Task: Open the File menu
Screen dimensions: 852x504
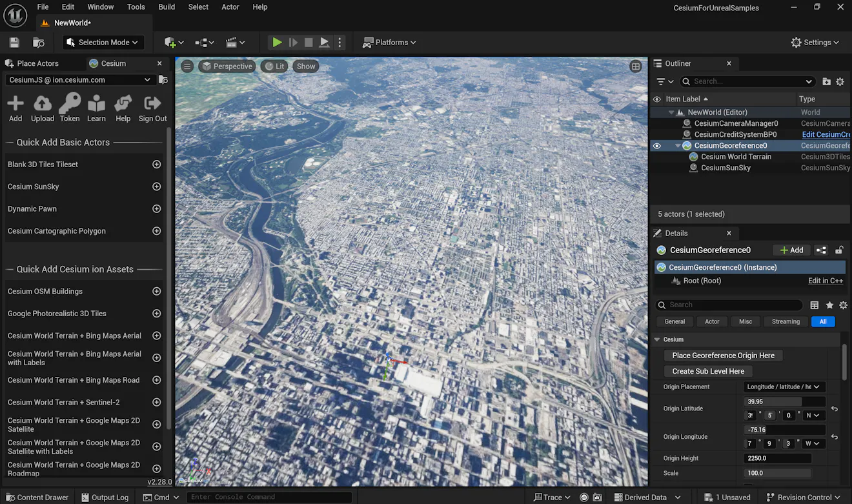Action: point(43,7)
